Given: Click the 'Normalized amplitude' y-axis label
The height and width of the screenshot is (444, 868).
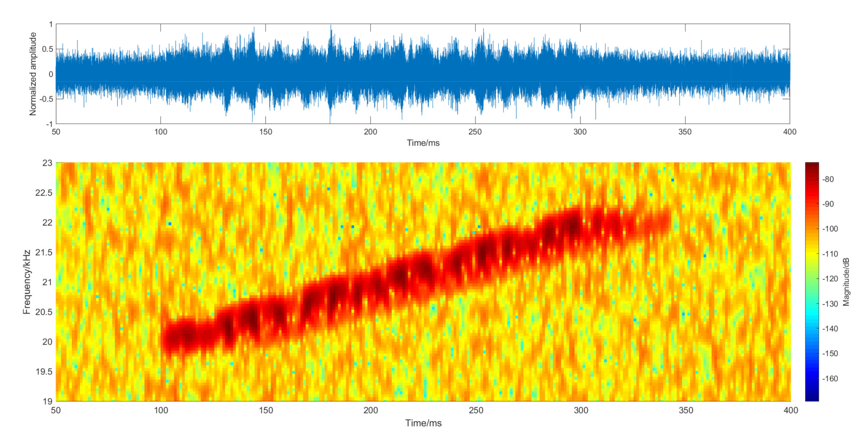Looking at the screenshot, I should (x=33, y=74).
